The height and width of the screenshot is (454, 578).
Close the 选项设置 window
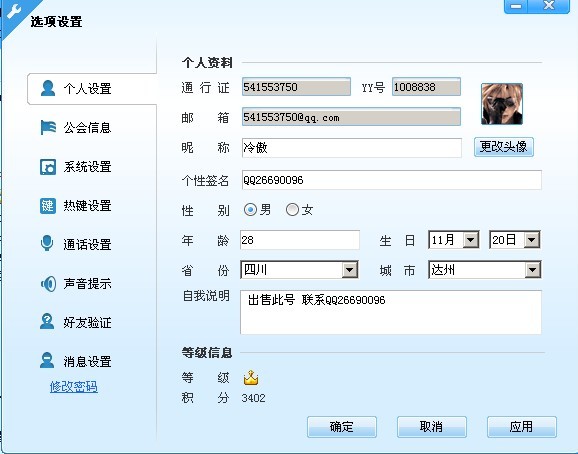[549, 6]
